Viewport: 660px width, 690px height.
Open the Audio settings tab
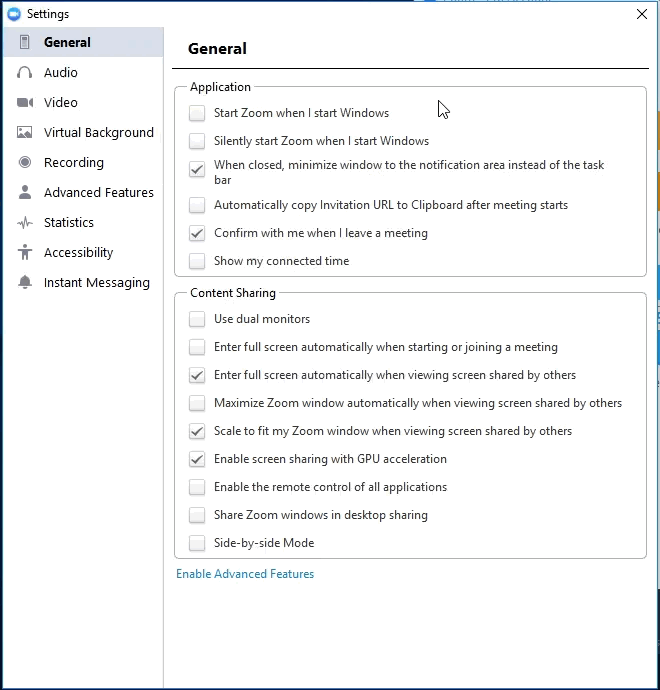(x=84, y=72)
